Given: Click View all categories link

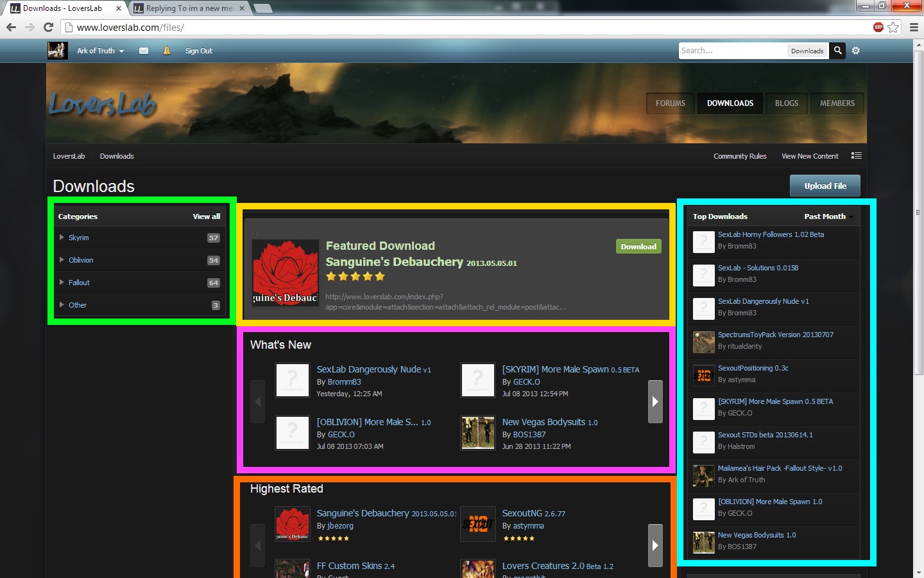Looking at the screenshot, I should click(207, 216).
